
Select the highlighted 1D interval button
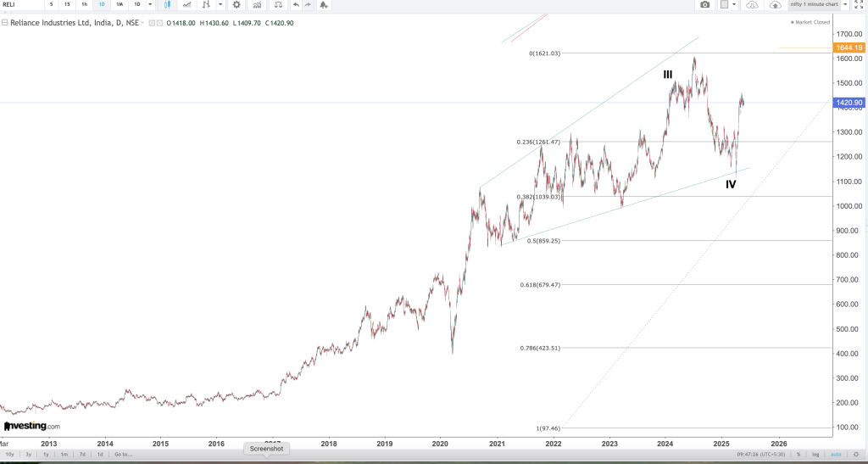(x=102, y=4)
